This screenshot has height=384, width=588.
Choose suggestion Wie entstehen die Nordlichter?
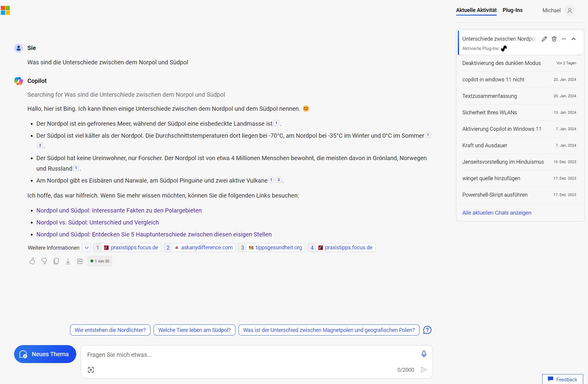coord(110,330)
